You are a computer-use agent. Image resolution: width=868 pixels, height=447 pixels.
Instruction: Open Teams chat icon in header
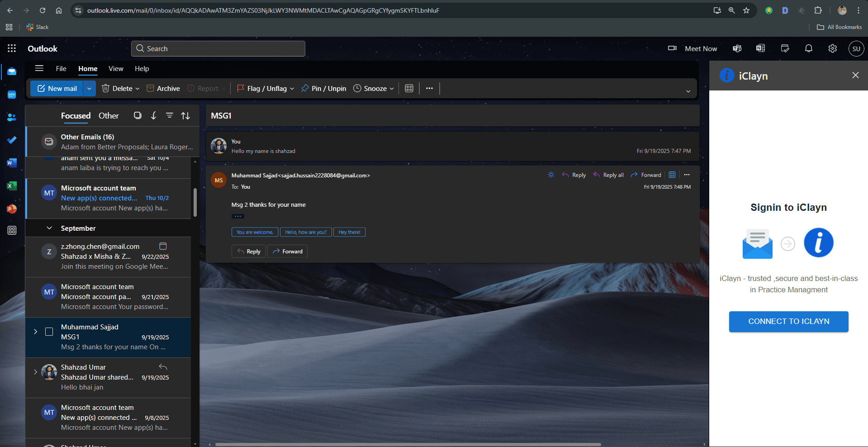[737, 48]
